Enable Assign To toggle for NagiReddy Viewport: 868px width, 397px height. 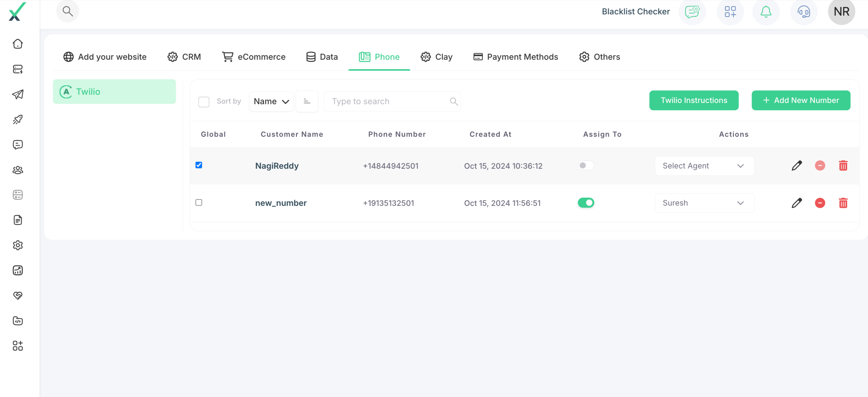point(586,165)
